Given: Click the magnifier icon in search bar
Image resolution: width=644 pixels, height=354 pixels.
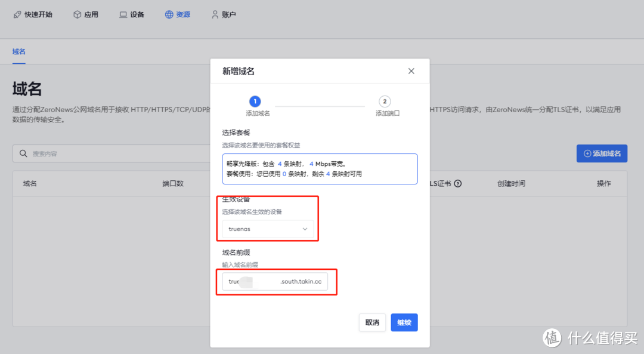Looking at the screenshot, I should pyautogui.click(x=24, y=153).
